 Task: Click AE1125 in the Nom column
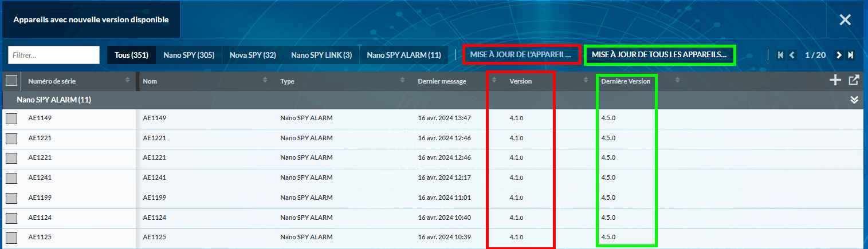coord(154,237)
